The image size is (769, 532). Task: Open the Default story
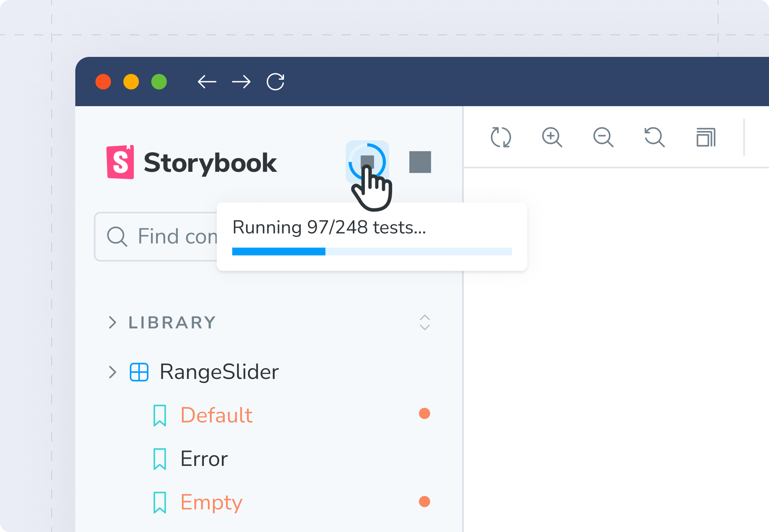216,415
